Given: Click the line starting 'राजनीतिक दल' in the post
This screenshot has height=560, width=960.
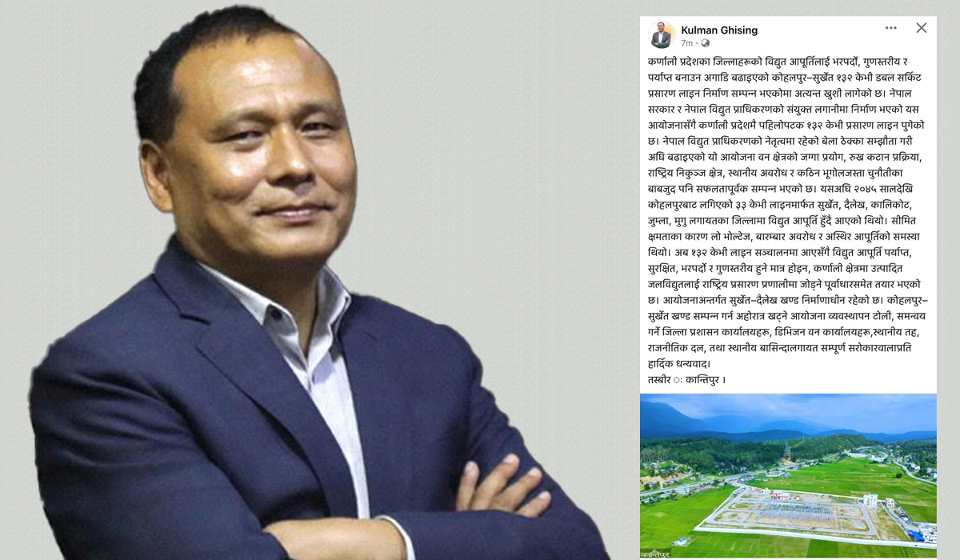Looking at the screenshot, I should (780, 348).
